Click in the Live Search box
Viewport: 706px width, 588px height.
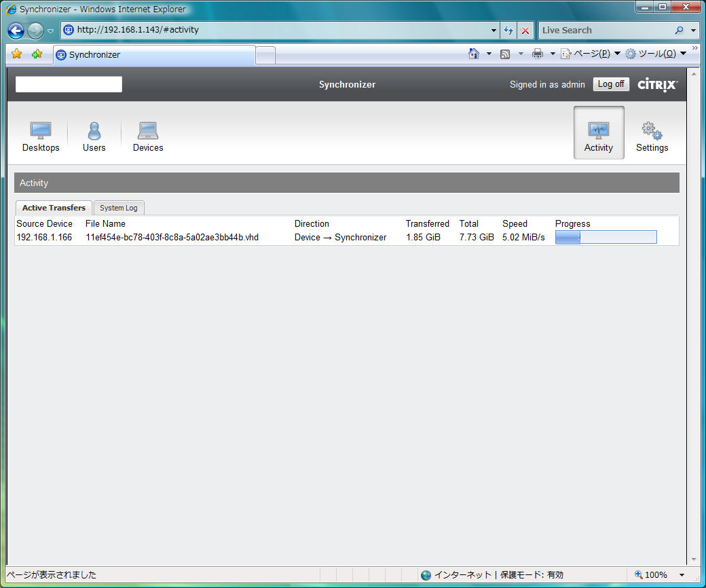point(606,30)
